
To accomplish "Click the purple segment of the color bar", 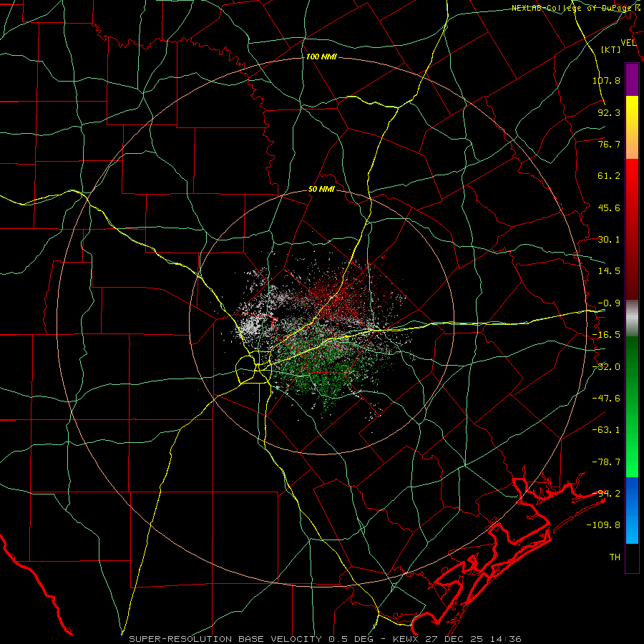I will [632, 80].
